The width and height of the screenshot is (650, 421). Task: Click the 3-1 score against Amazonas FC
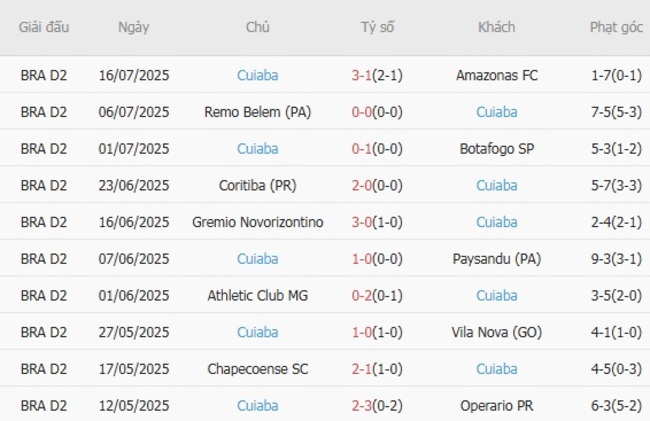coord(361,75)
